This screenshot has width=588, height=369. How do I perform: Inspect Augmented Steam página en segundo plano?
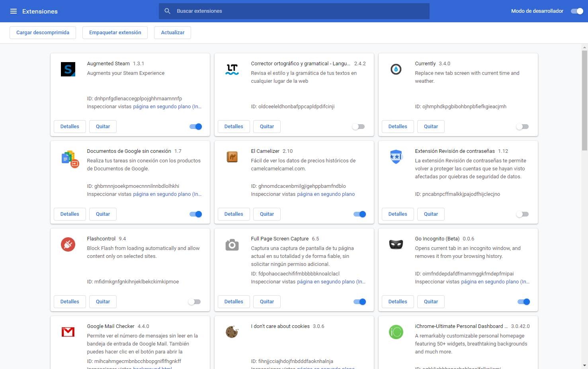(167, 107)
